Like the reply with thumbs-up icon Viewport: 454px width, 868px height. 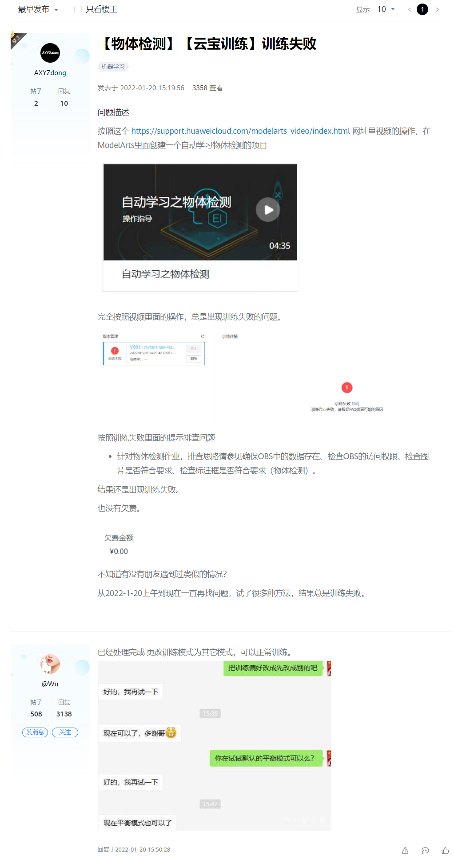coord(445,850)
